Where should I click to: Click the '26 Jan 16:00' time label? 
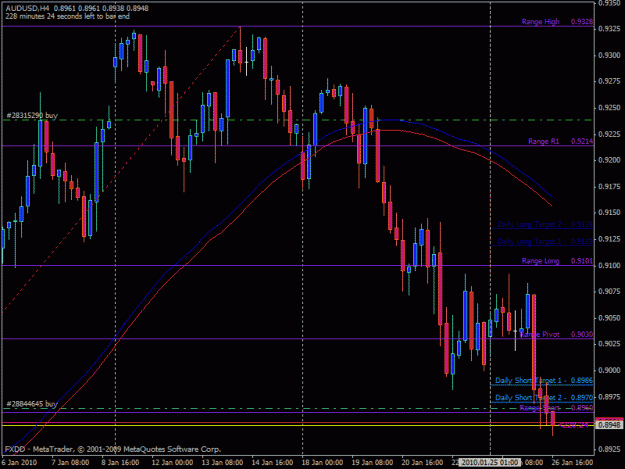572,463
